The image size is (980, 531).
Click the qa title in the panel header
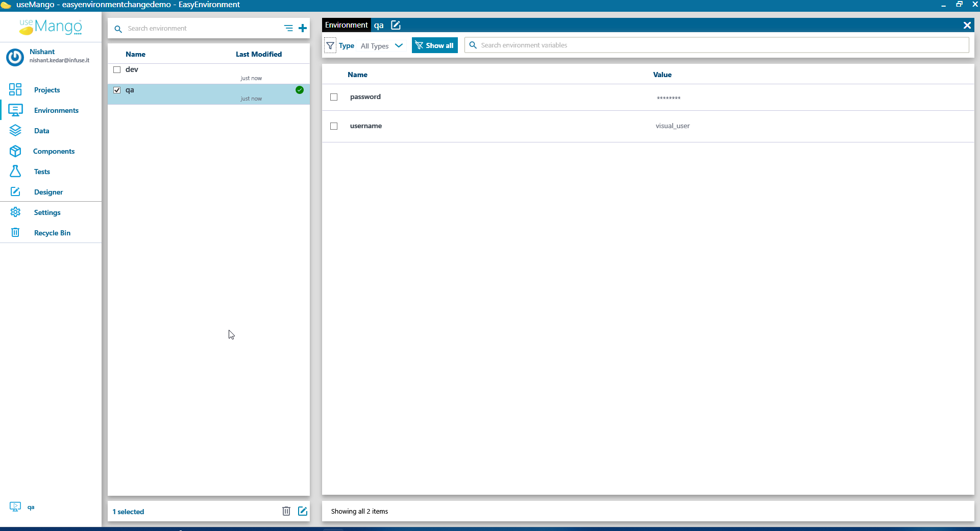[379, 26]
